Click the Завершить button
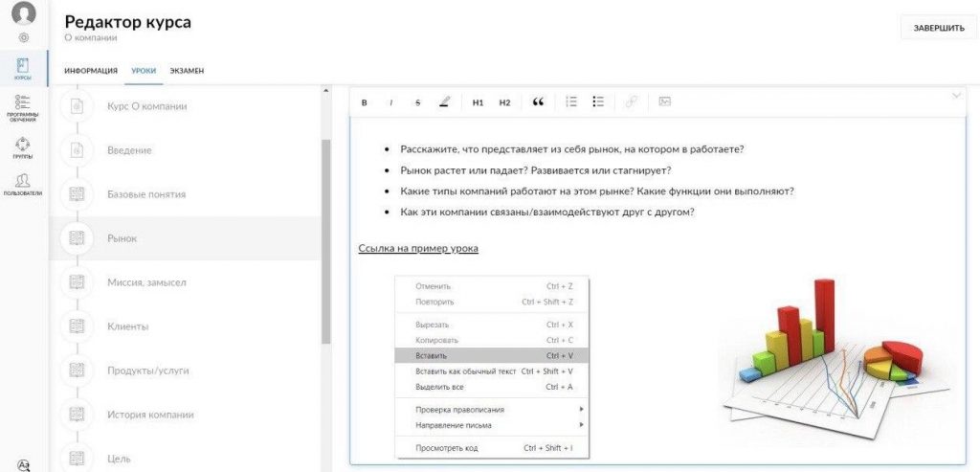 [939, 28]
